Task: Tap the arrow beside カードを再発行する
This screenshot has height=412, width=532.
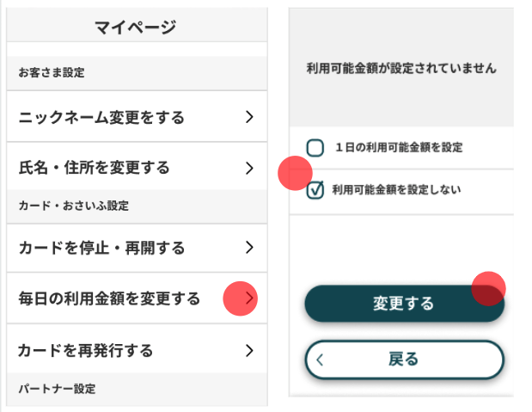Action: tap(248, 350)
